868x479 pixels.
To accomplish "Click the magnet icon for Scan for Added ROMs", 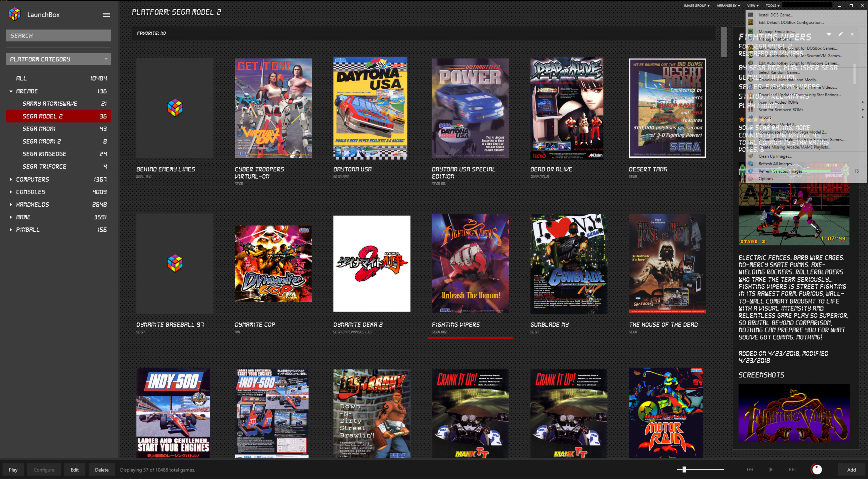I will (x=750, y=102).
